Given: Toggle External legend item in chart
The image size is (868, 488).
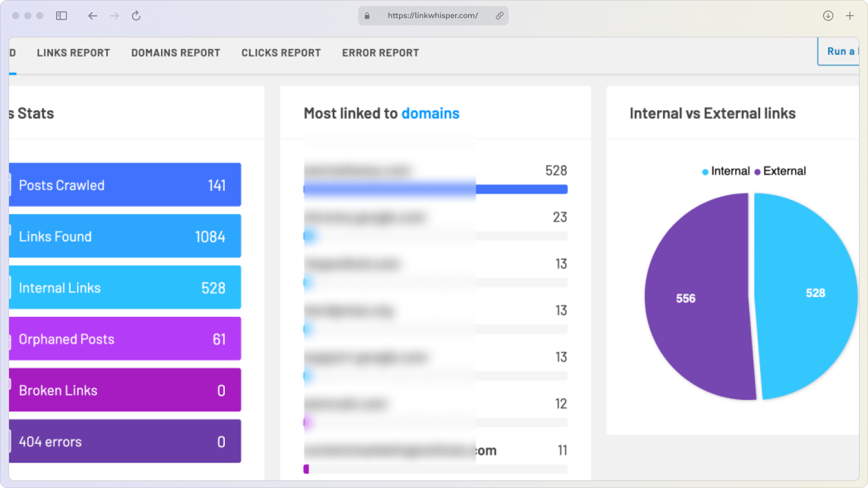Looking at the screenshot, I should 780,171.
